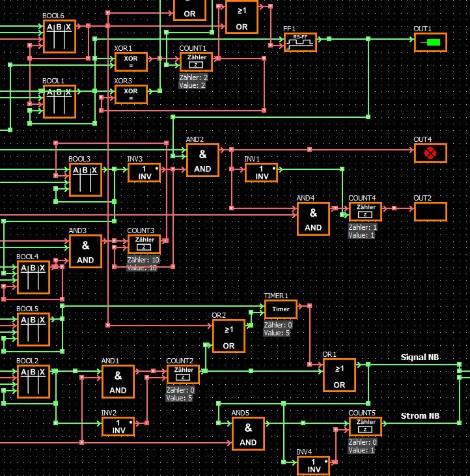Click the OR1 gate block
The height and width of the screenshot is (476, 470).
339,375
